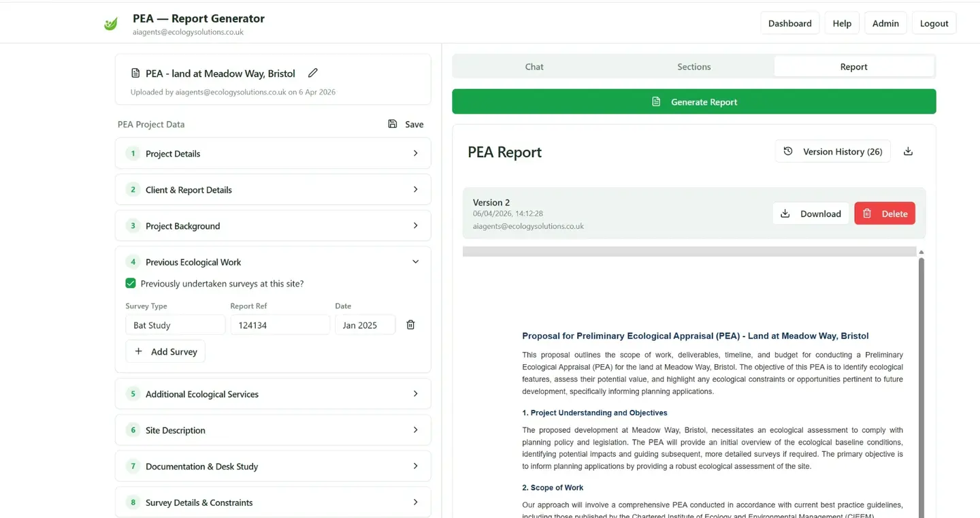The width and height of the screenshot is (980, 518).
Task: Toggle Previously undertaken surveys checkbox
Action: point(131,283)
